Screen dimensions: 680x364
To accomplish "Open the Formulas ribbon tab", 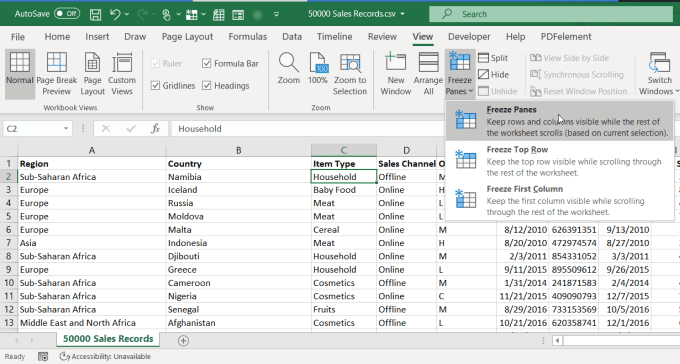I will 248,37.
